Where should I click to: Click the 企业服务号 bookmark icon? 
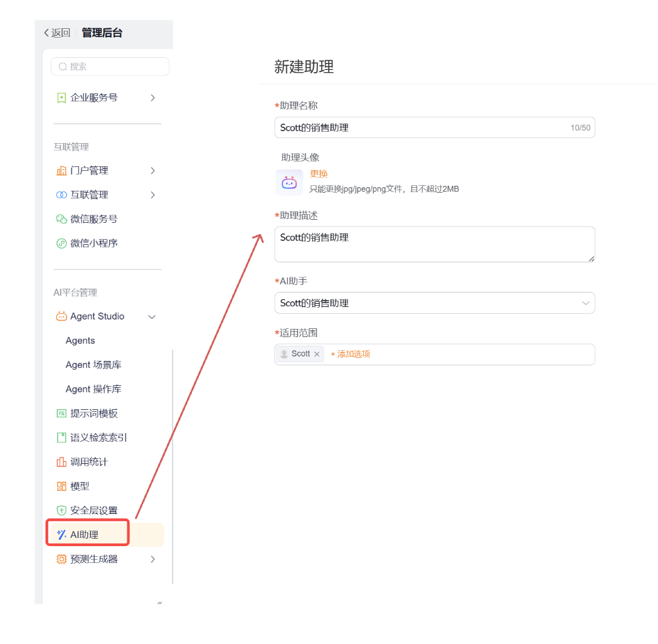(x=61, y=98)
